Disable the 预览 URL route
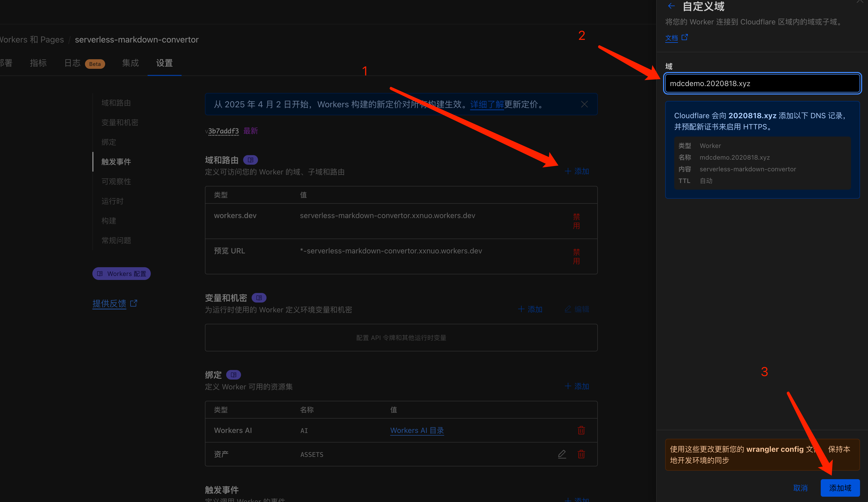 (576, 257)
